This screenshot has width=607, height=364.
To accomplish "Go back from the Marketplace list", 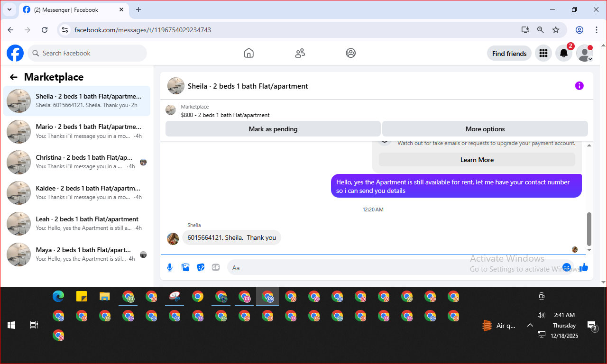I will [x=14, y=77].
